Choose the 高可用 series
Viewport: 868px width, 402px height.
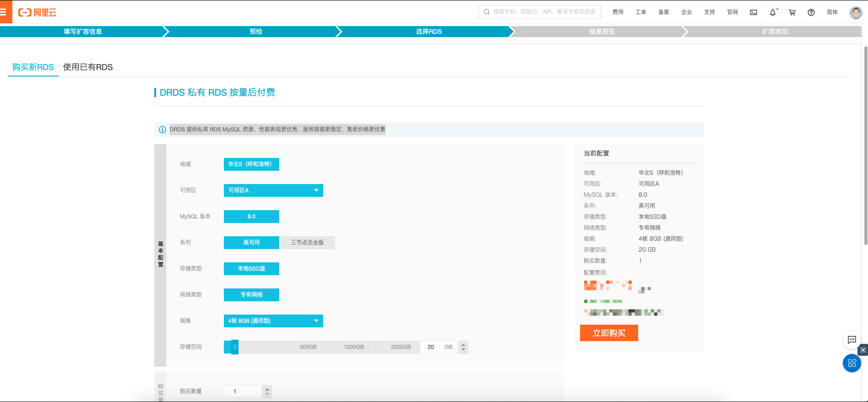point(251,243)
